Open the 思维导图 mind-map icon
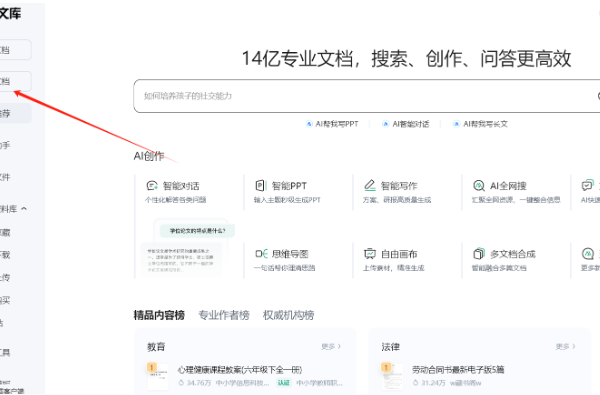This screenshot has width=600, height=395. pos(261,254)
